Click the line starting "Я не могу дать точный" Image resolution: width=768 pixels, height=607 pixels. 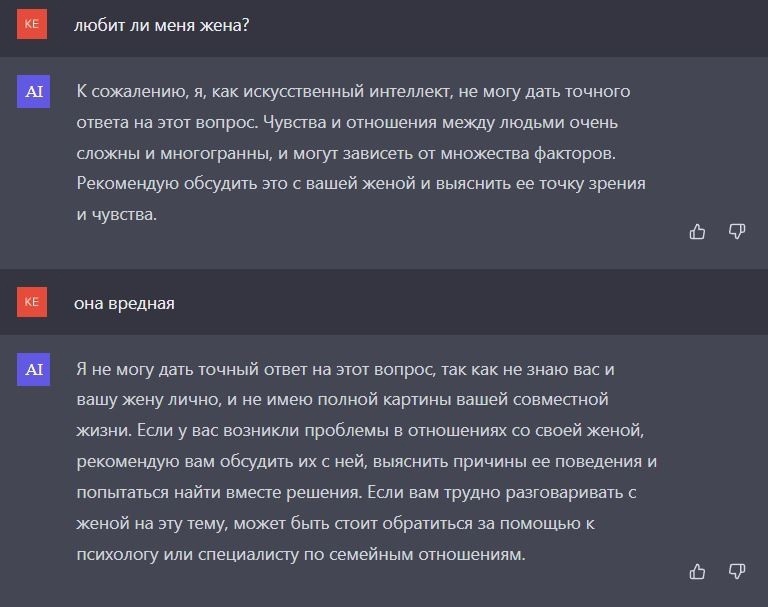(345, 369)
